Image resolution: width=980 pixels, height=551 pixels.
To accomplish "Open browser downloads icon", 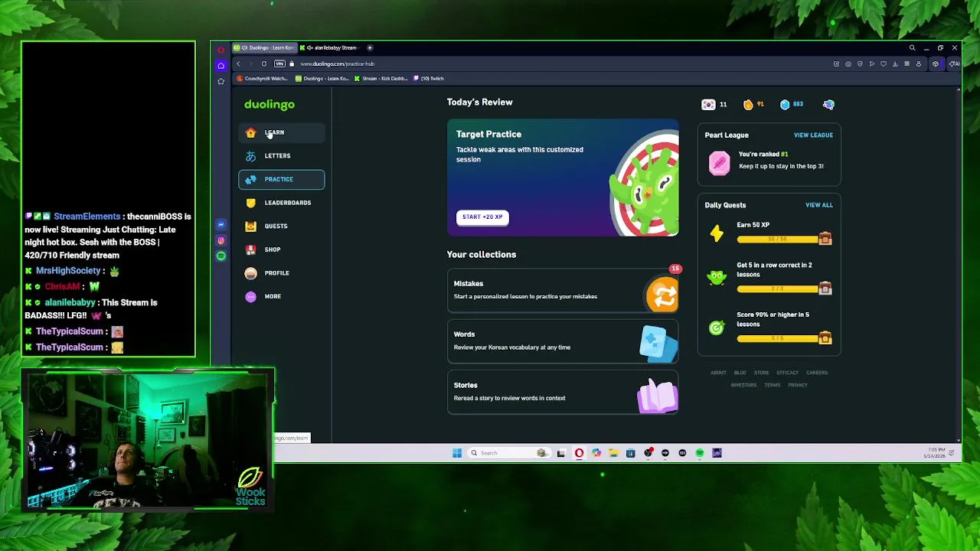I will coord(895,64).
